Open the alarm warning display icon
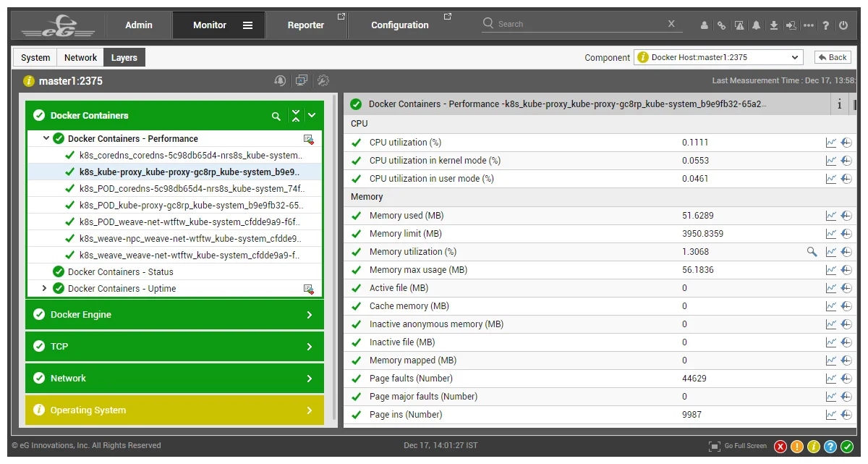Viewport: 868px width, 464px height. (x=739, y=25)
